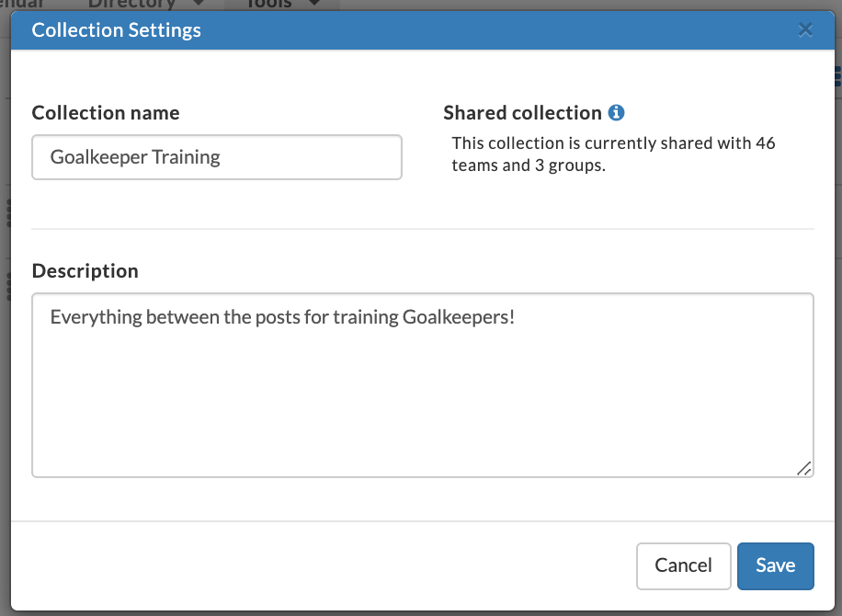The height and width of the screenshot is (616, 842).
Task: Save the collection settings
Action: 776,566
